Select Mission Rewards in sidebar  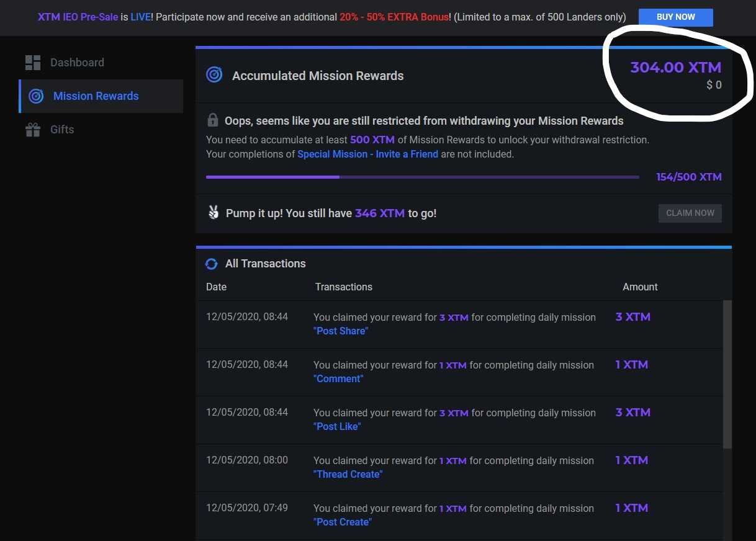[x=96, y=96]
